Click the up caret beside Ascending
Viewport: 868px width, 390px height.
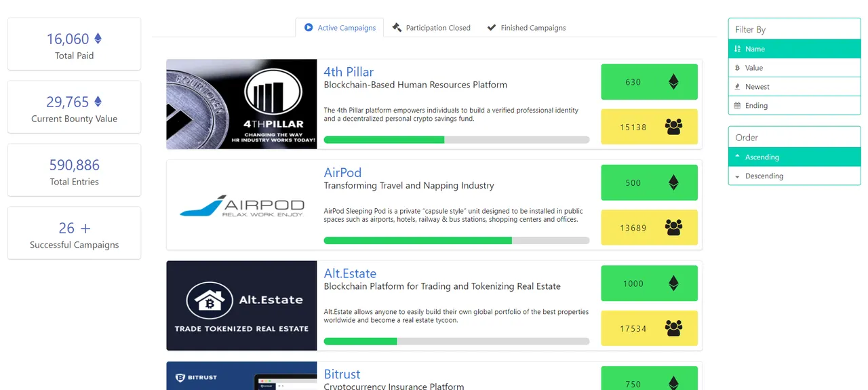coord(738,156)
